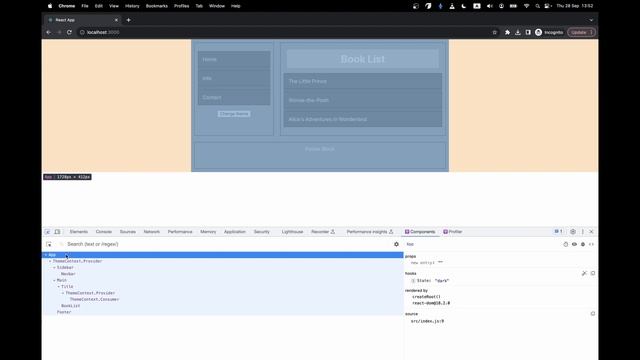Collapse the first ThemeContext.Provider node

[x=50, y=261]
